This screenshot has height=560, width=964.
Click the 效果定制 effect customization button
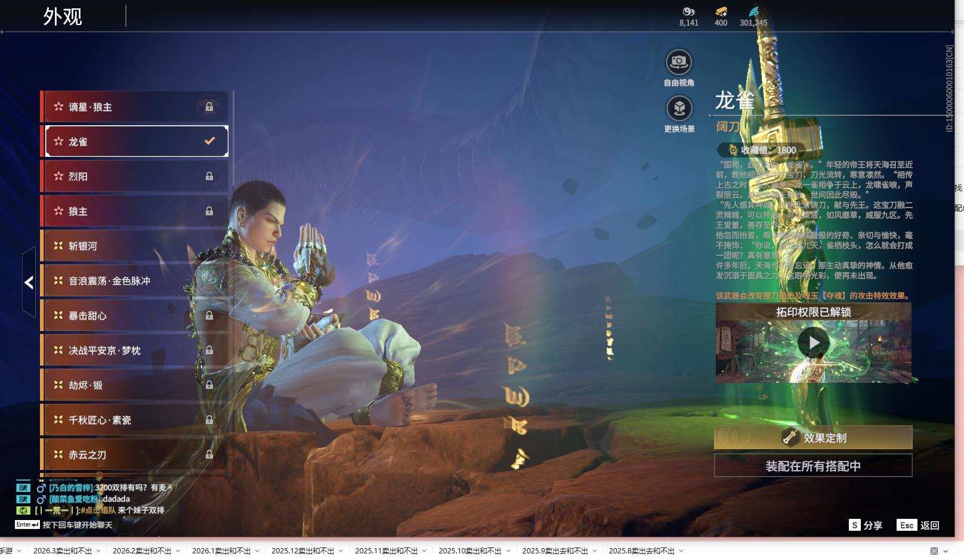(812, 438)
